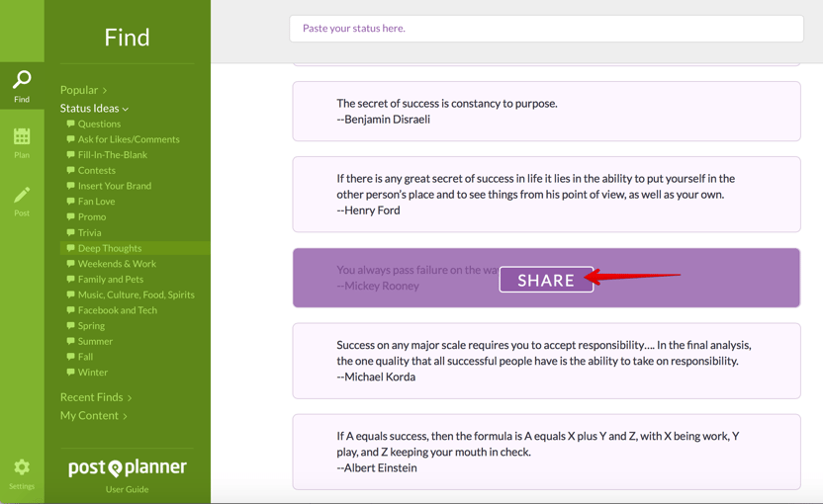The width and height of the screenshot is (823, 504).
Task: Open the Plan calendar icon
Action: pos(22,136)
